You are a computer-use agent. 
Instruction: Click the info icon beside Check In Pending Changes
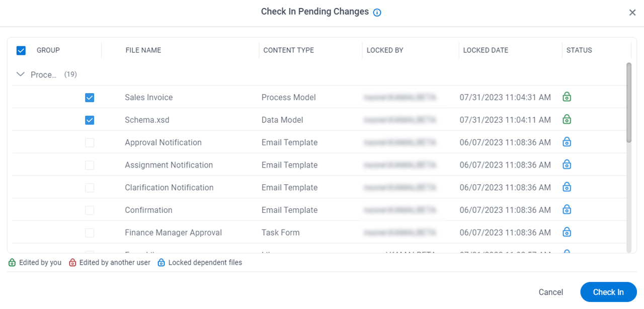[377, 13]
